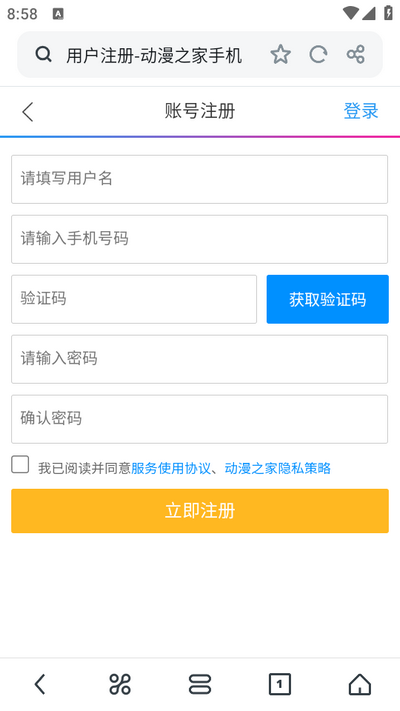Open the stacked-bars icon in bottom bar
Viewport: 400px width, 711px height.
tap(200, 684)
